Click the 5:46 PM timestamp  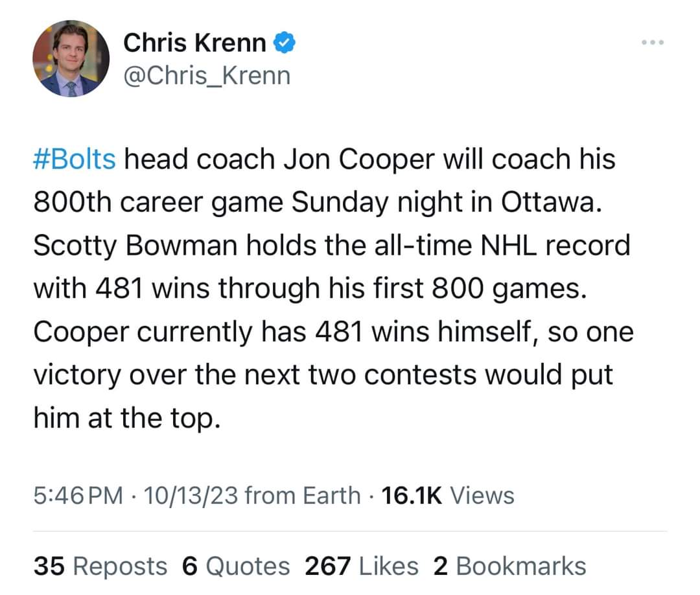click(78, 496)
